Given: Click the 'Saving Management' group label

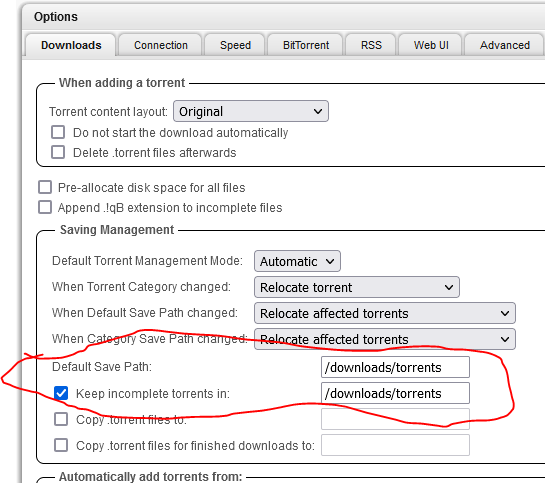Looking at the screenshot, I should (x=117, y=230).
